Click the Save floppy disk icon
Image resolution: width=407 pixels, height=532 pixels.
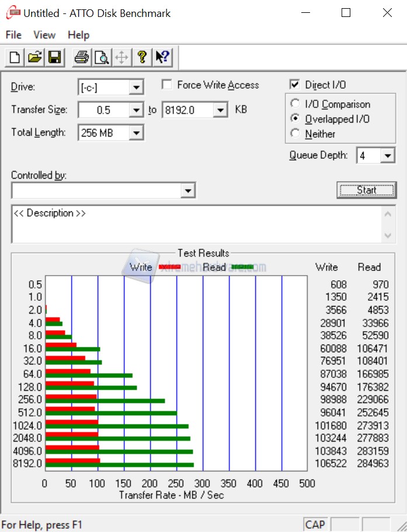(54, 57)
